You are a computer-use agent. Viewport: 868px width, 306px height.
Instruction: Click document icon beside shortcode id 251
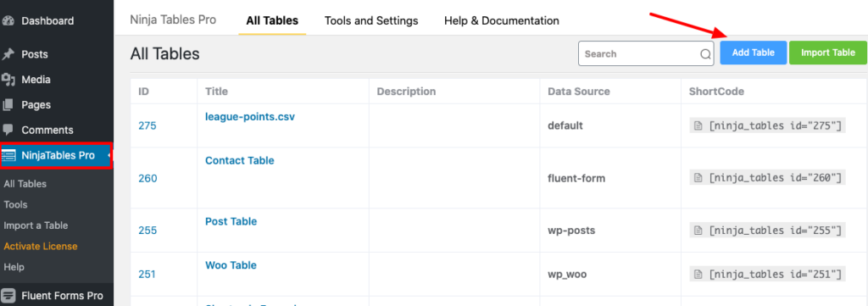[698, 274]
